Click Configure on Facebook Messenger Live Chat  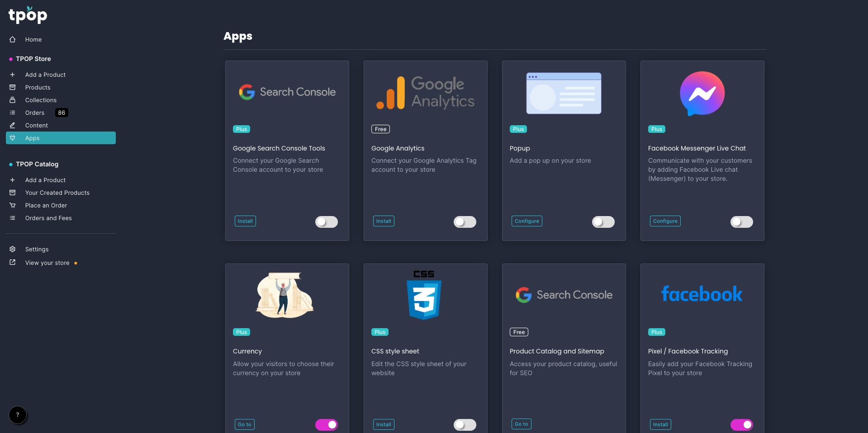(665, 221)
